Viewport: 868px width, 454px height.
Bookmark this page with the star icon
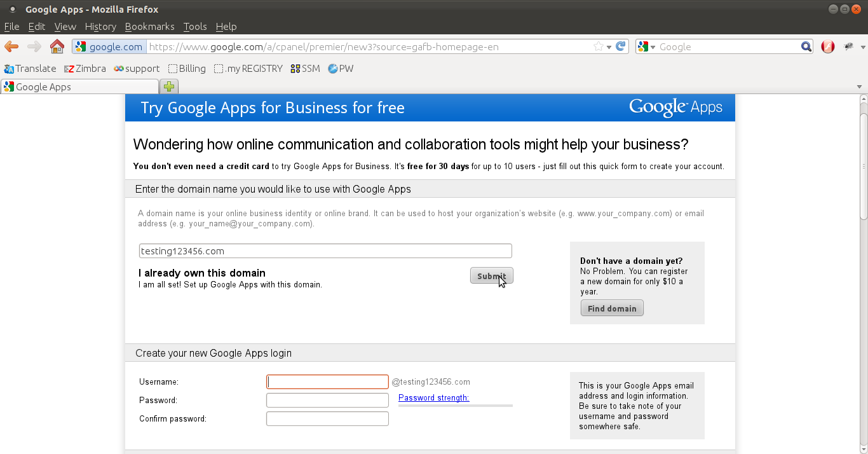pos(598,46)
